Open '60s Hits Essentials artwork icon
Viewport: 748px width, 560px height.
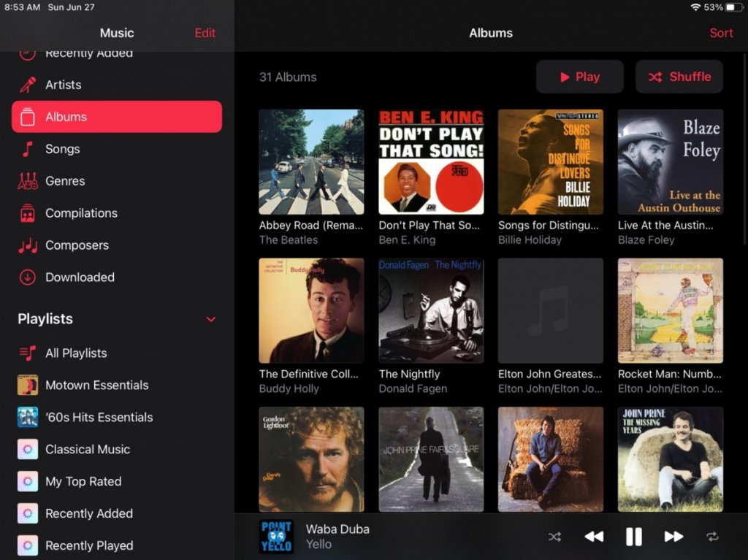point(28,417)
